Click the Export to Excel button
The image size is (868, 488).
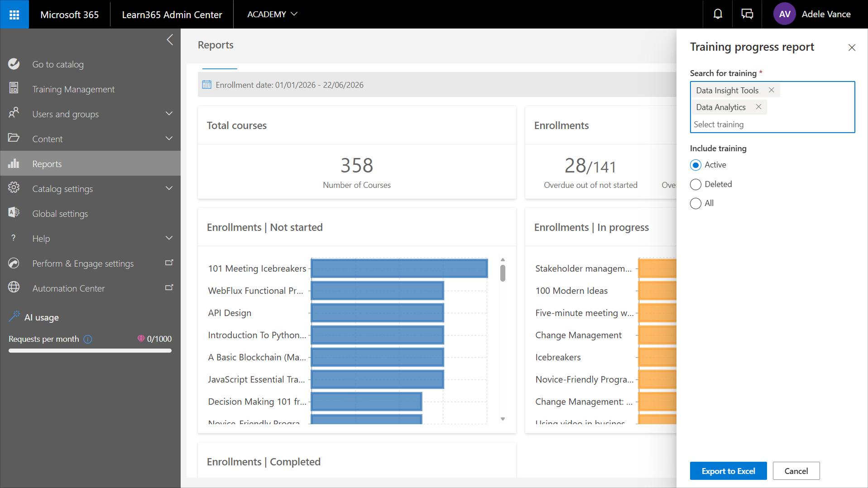(x=728, y=471)
